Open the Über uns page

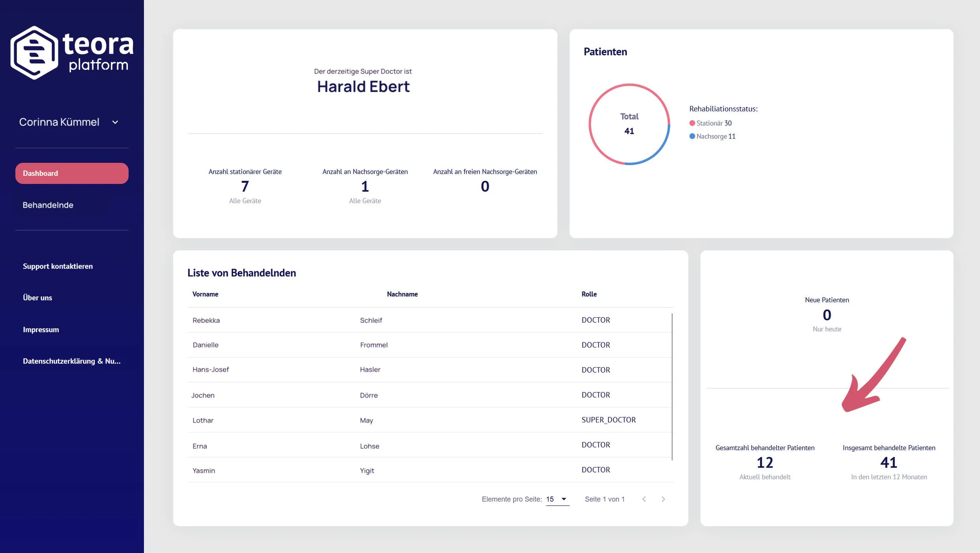[x=37, y=298]
